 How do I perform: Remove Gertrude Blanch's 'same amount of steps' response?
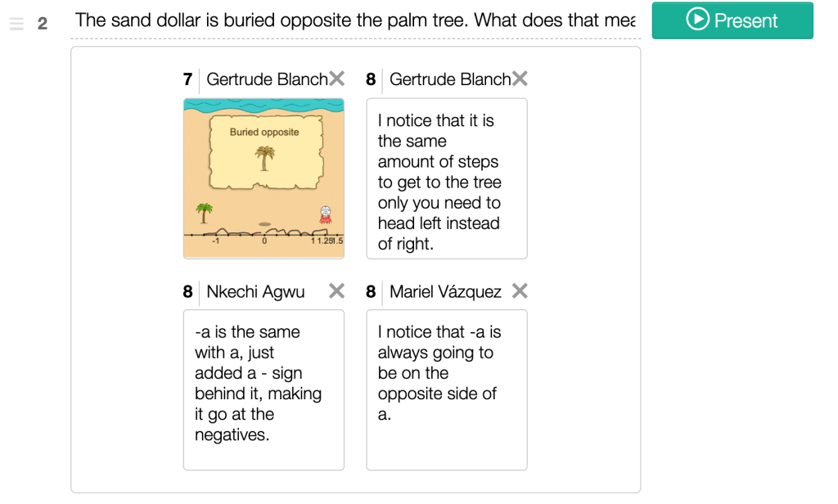pyautogui.click(x=520, y=79)
